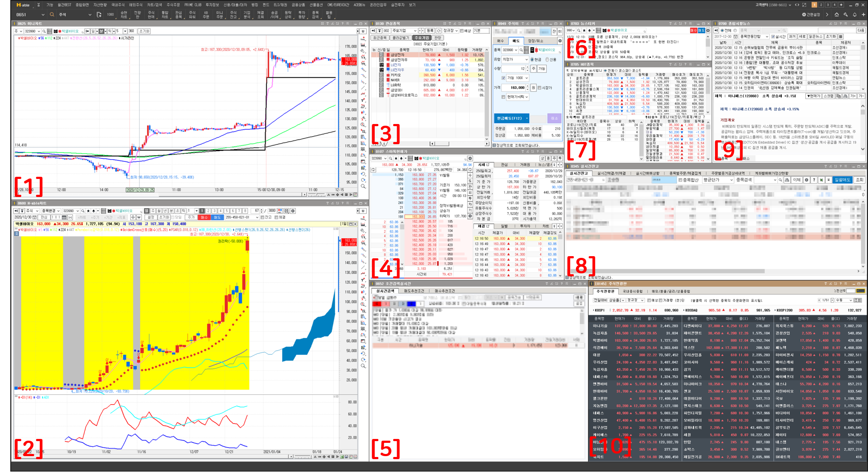Click the home icon at top right
This screenshot has height=475, width=868.
coord(836,15)
